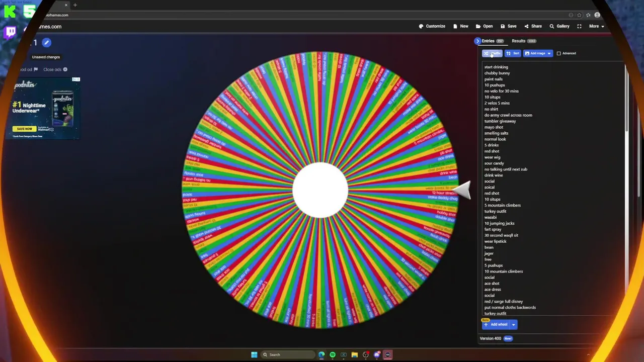Click the 'chubby bunny' entry
Image resolution: width=644 pixels, height=362 pixels.
tap(497, 73)
